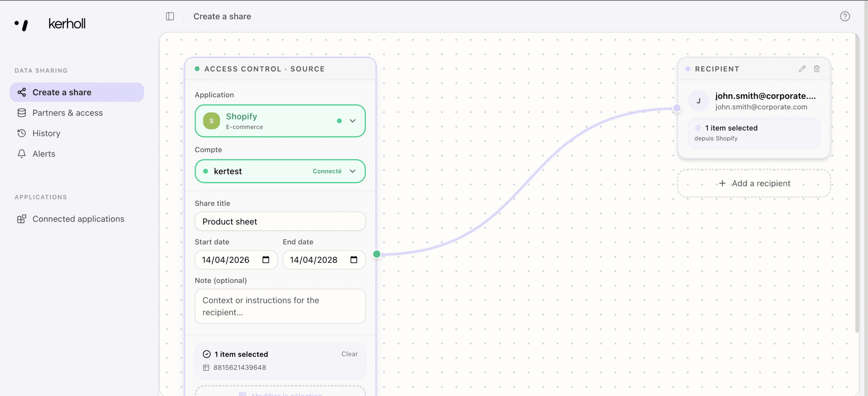The width and height of the screenshot is (868, 396).
Task: Click the Note optional text area
Action: [x=280, y=306]
